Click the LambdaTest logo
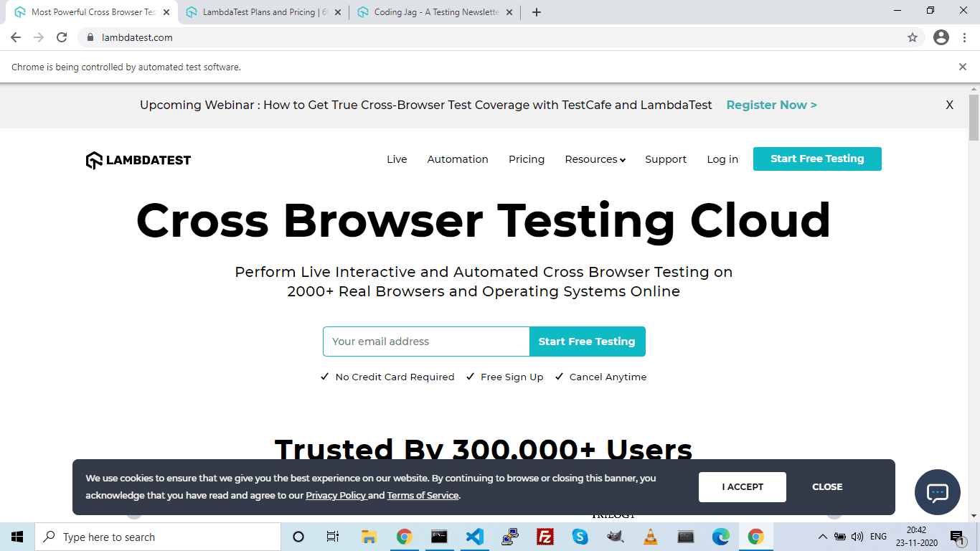The width and height of the screenshot is (980, 551). tap(138, 159)
